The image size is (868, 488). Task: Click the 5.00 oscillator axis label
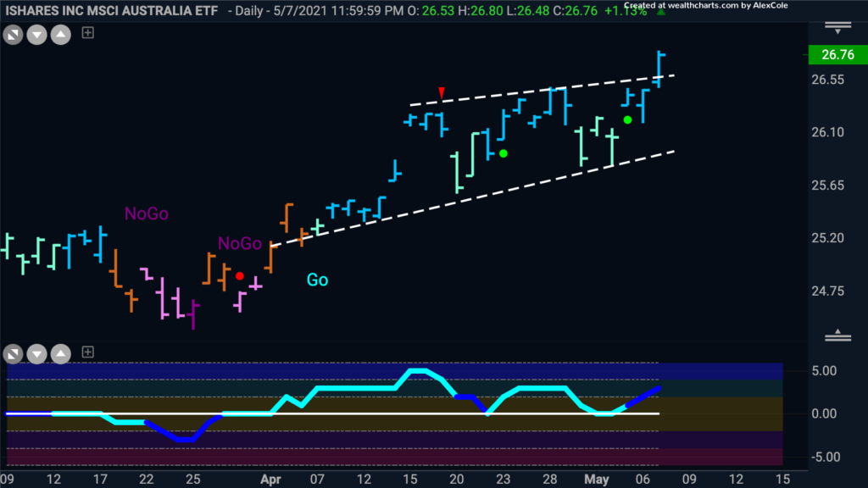coord(824,371)
